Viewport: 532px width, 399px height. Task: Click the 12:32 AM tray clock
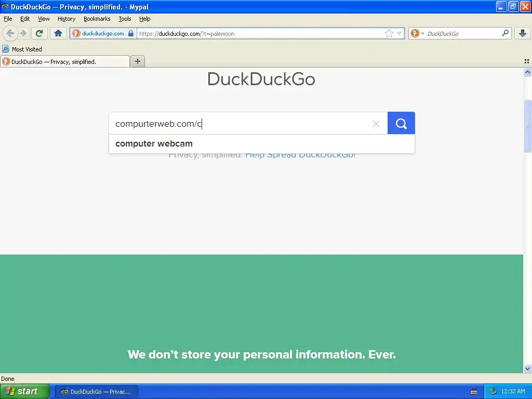513,392
